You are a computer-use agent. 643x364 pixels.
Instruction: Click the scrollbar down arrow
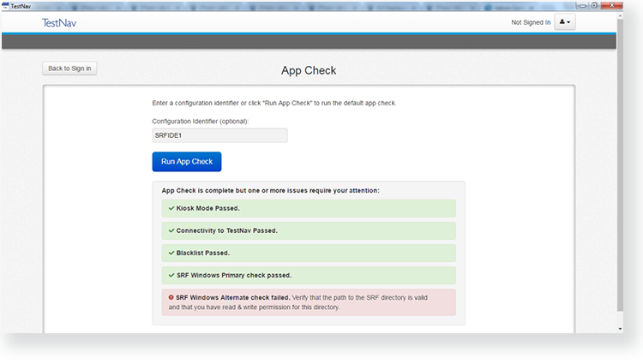tap(621, 328)
